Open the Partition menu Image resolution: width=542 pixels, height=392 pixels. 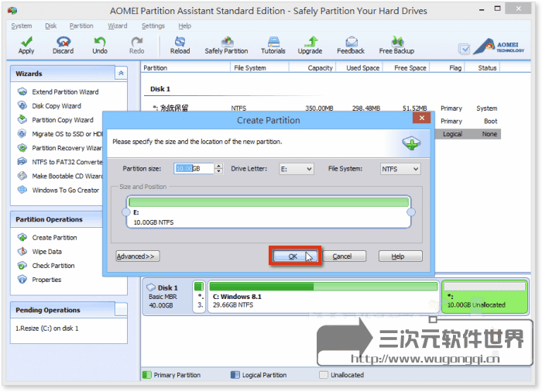[81, 26]
